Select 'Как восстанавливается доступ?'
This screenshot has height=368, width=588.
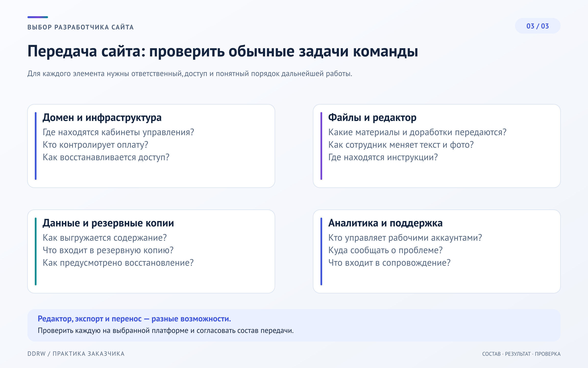point(106,157)
